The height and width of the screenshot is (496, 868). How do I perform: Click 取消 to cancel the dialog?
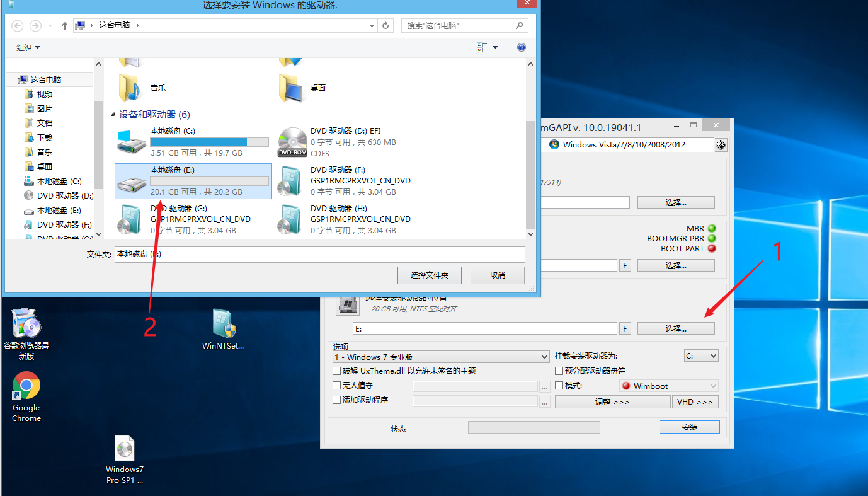click(498, 275)
